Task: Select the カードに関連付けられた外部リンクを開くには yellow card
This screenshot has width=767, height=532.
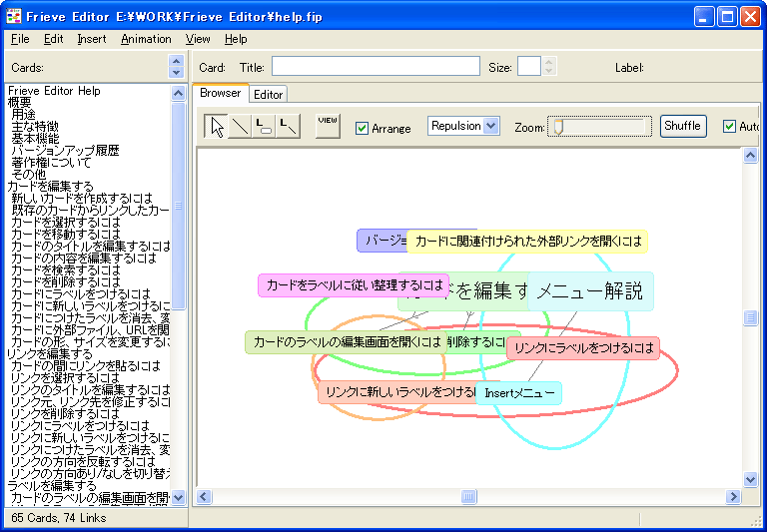Action: 527,242
